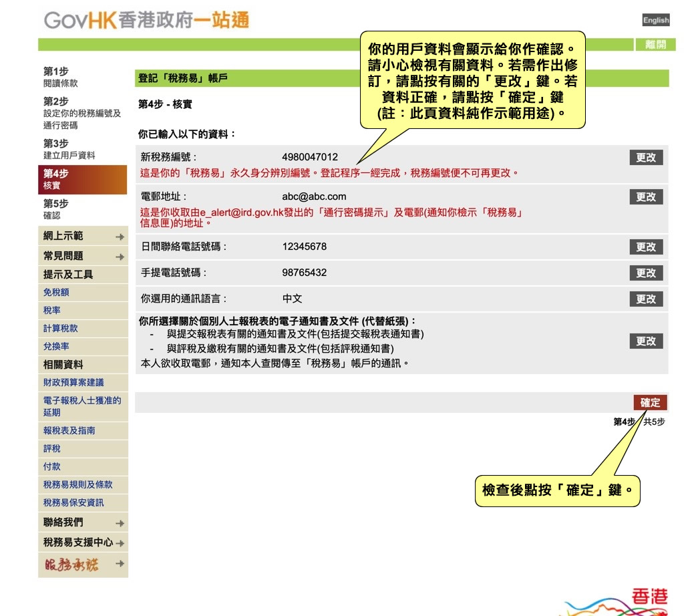Click arrow icon beside 聯絡我們
Viewport: 698px width, 616px height.
coord(120,523)
